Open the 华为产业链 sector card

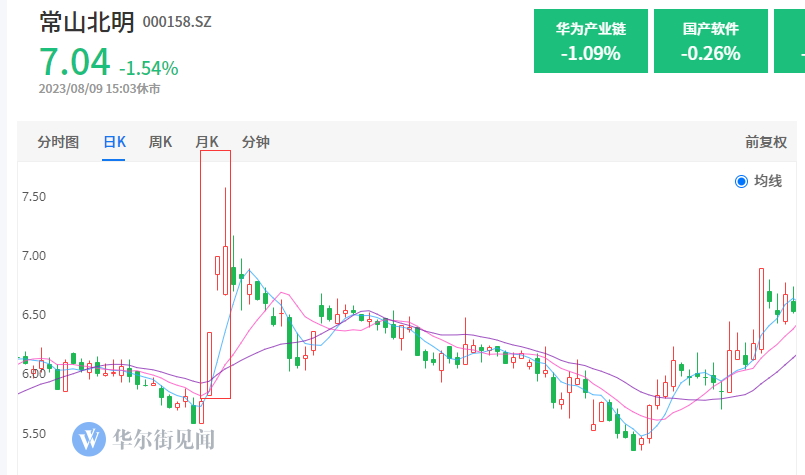tap(590, 41)
